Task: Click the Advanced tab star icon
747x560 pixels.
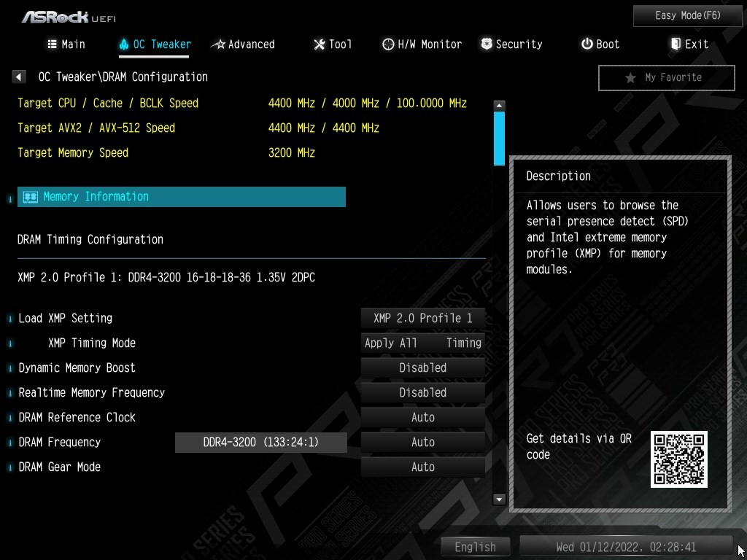Action: pos(217,44)
